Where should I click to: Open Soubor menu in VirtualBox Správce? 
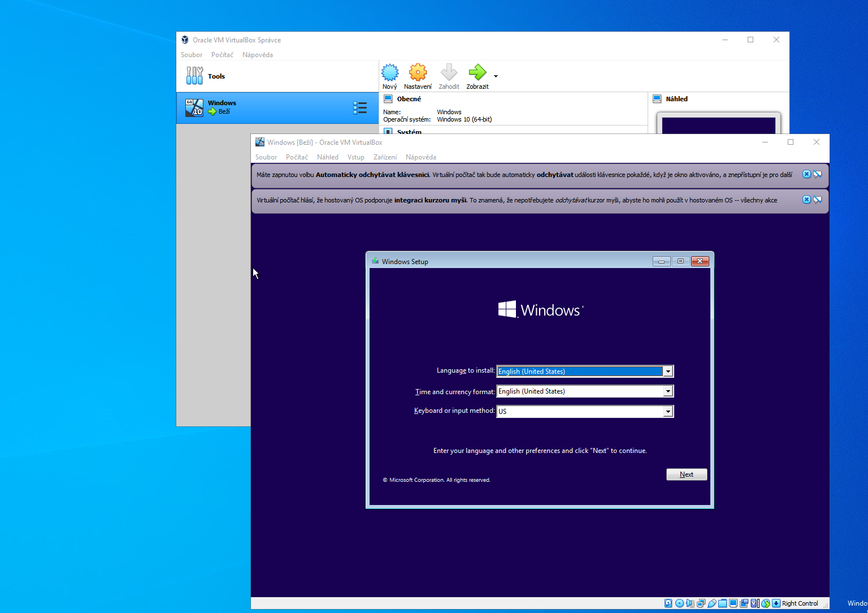(x=192, y=55)
